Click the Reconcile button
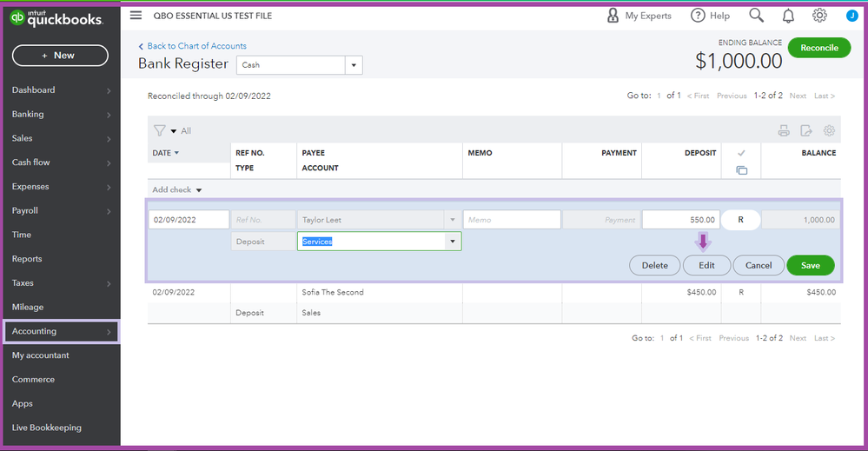 click(818, 48)
